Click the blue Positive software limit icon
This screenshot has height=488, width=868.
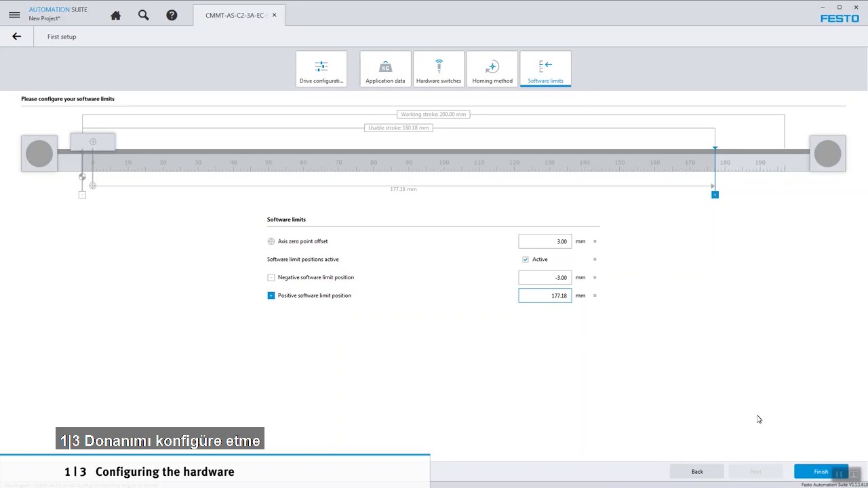(x=271, y=296)
